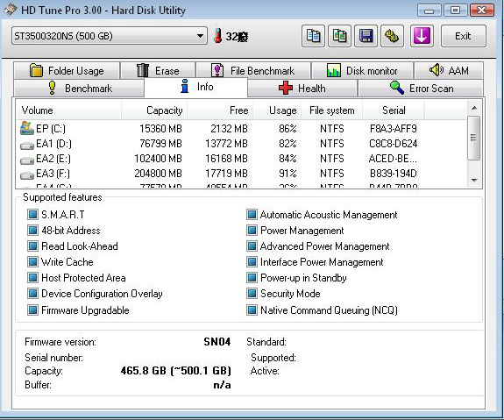Open the Folder Usage tab
This screenshot has height=420, width=504.
pyautogui.click(x=67, y=70)
